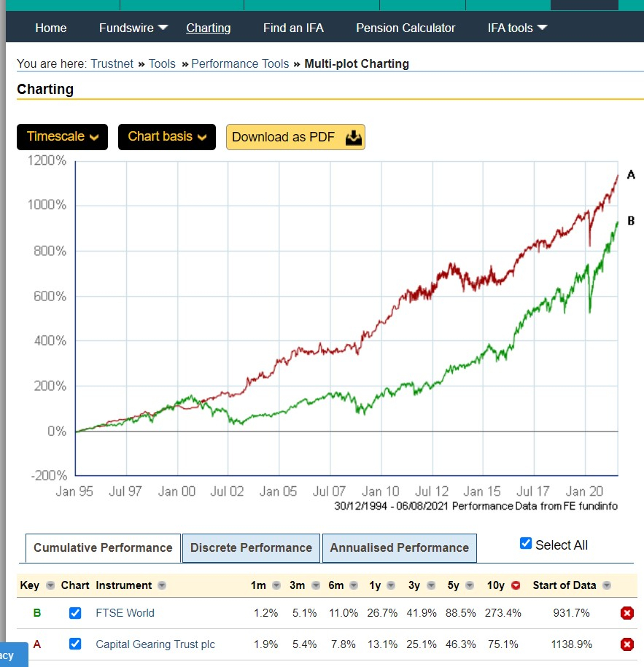644x667 pixels.
Task: Remove Capital Gearing Trust row red X
Action: click(627, 644)
